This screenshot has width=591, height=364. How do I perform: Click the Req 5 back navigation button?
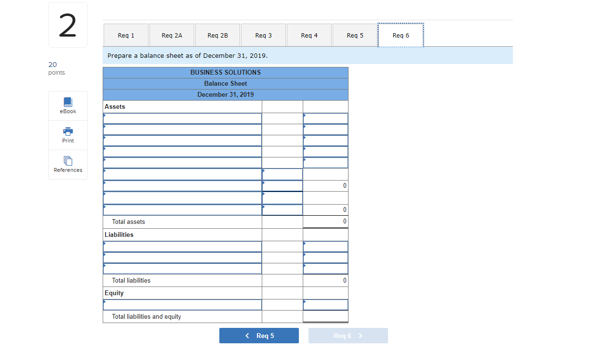coord(259,335)
